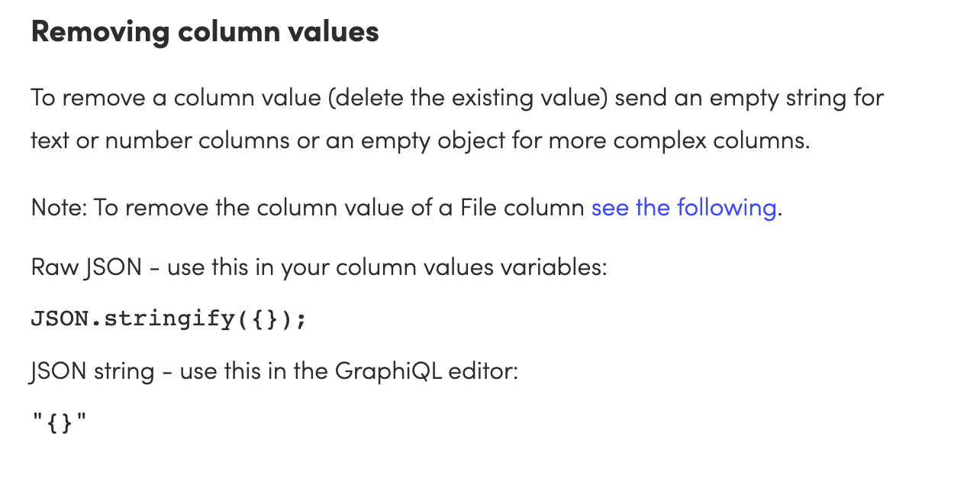Click the JSON.stringify({}); code line
The image size is (980, 498).
coord(169,319)
